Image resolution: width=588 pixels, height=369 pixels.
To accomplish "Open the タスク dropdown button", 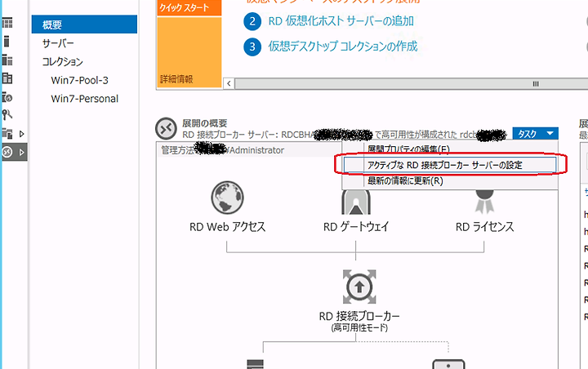I will tap(535, 134).
